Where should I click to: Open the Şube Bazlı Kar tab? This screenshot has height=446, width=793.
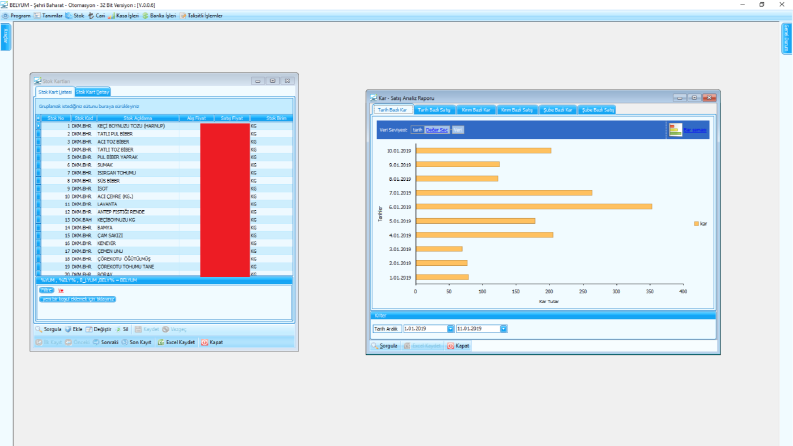[558, 110]
